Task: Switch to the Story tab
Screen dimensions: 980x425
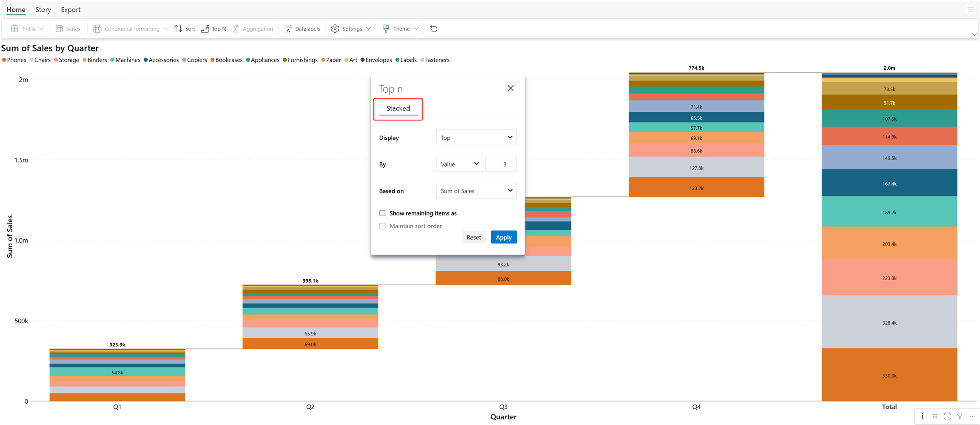Action: (43, 9)
